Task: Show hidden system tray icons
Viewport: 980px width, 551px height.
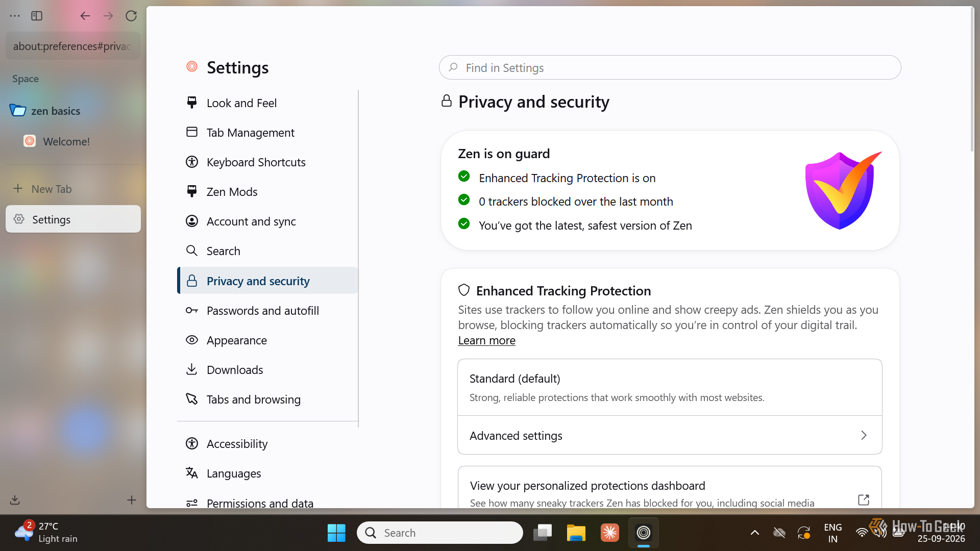Action: pyautogui.click(x=754, y=533)
